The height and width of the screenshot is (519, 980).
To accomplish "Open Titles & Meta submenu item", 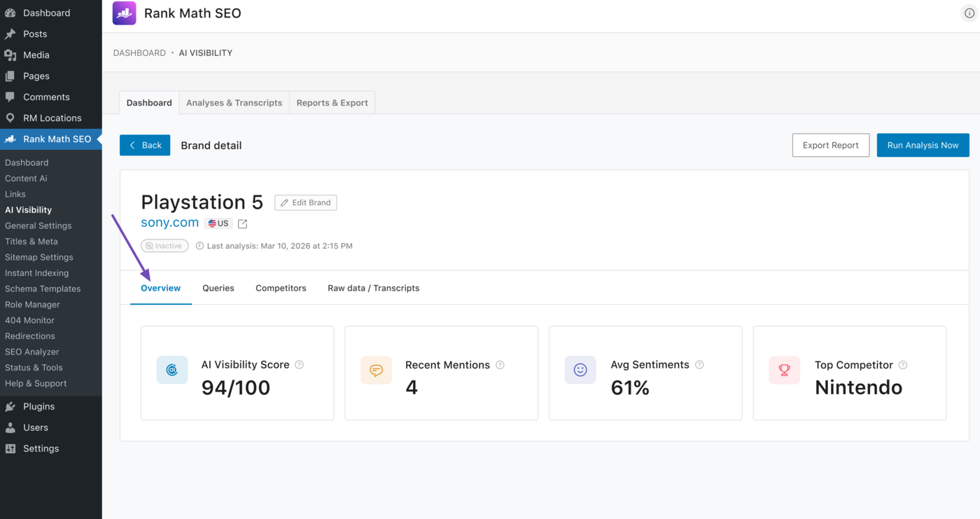I will click(x=31, y=241).
